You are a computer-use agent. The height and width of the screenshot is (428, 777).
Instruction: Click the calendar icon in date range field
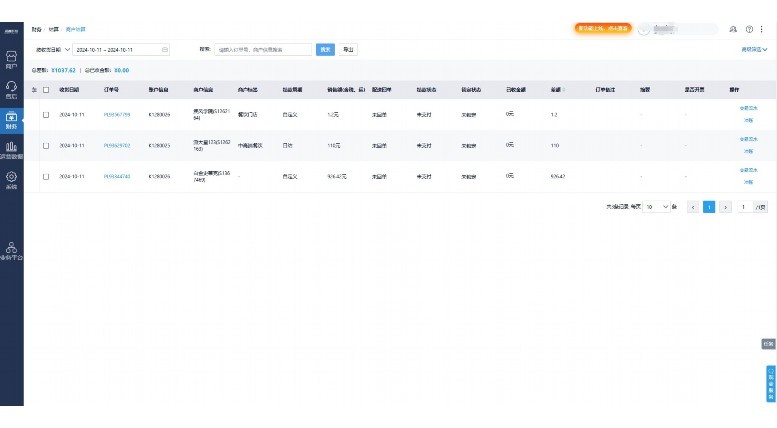click(x=165, y=50)
